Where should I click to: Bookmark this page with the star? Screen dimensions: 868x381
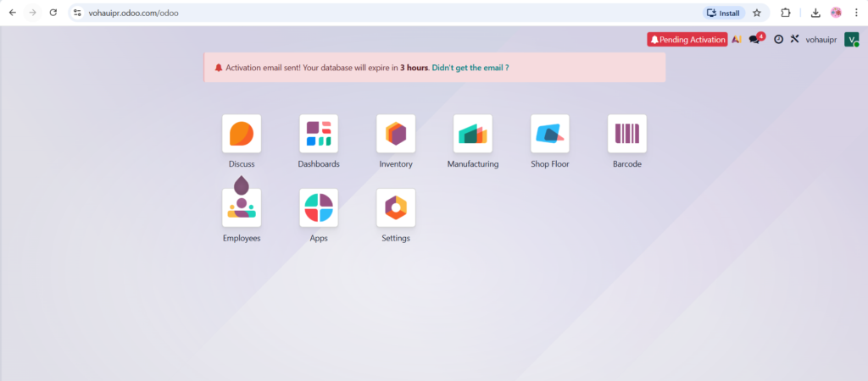click(x=757, y=13)
